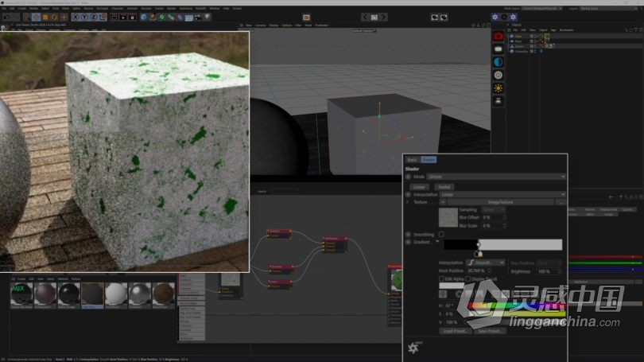Enable the Smoothing checkbox
Viewport: 644px width, 362px height.
[441, 234]
